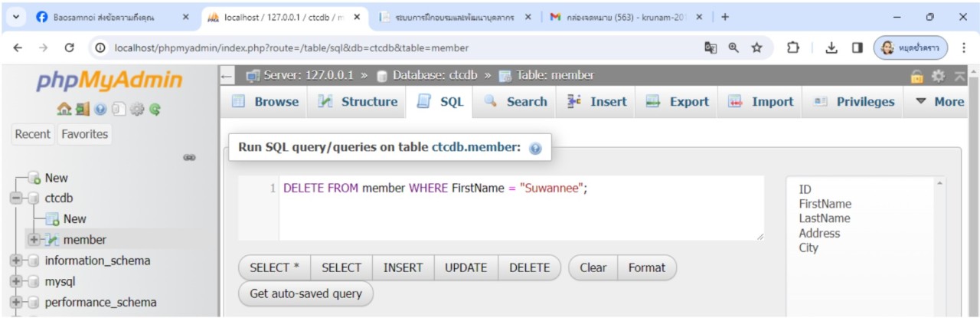Toggle the navigation tree link icon
Screen dimensions: 980x318
pos(189,158)
